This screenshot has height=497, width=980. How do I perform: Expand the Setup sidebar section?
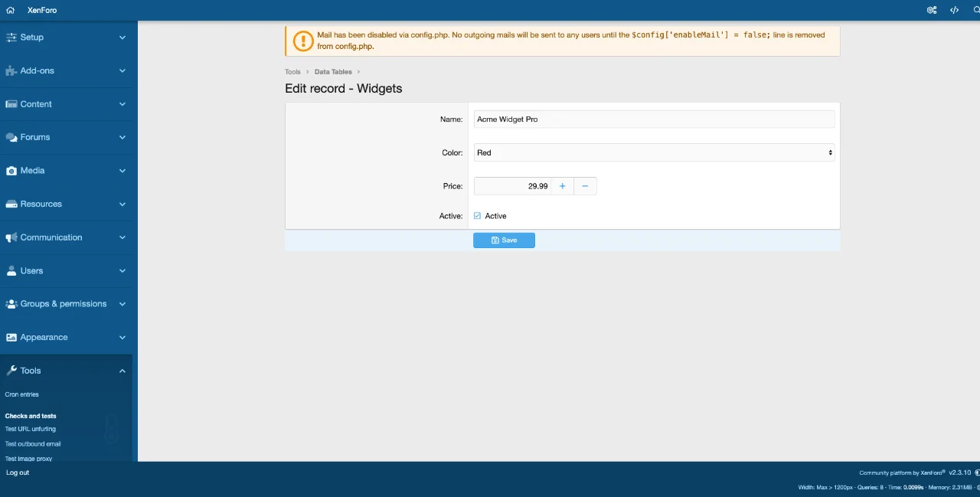(122, 38)
